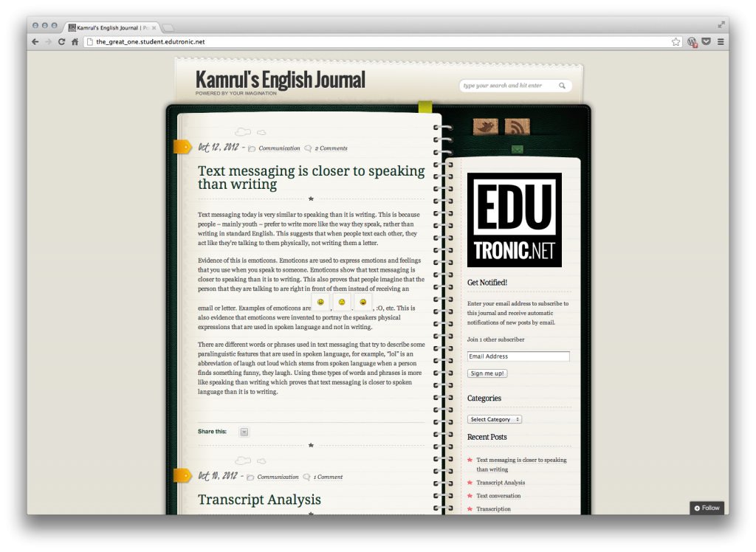Click the Powered by your imagination tagline
The width and height of the screenshot is (756, 552).
[x=236, y=94]
